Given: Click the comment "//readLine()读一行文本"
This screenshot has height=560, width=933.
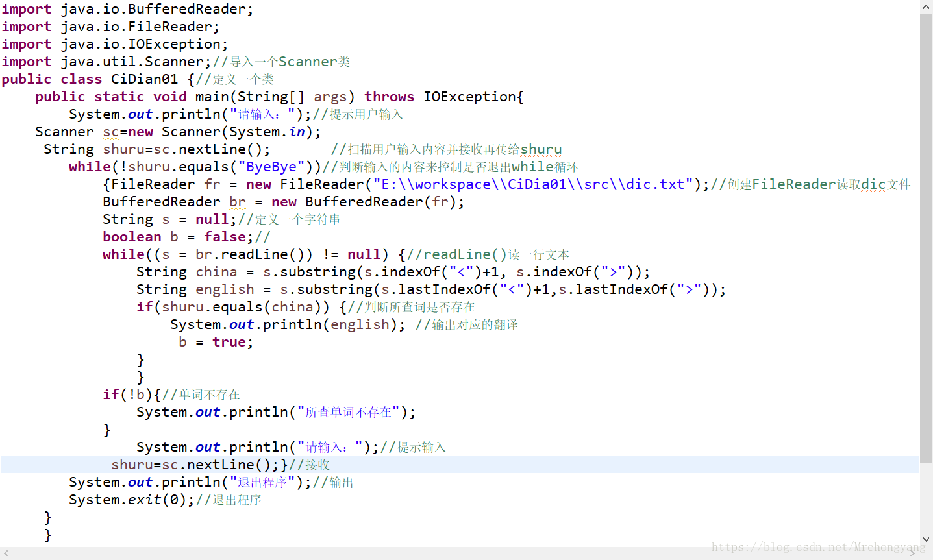Looking at the screenshot, I should 488,254.
